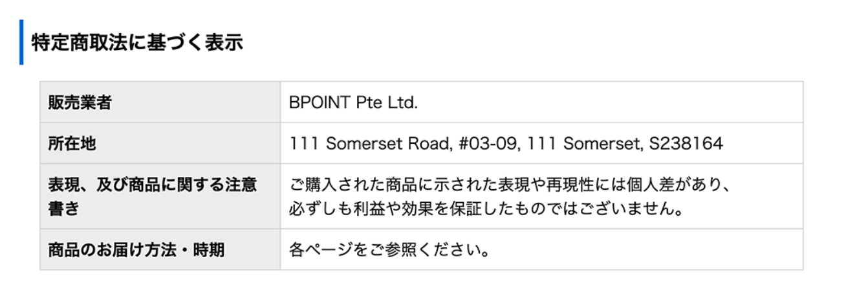Click the blue accent bar beside heading
Screen dimensions: 868x298
(21, 42)
